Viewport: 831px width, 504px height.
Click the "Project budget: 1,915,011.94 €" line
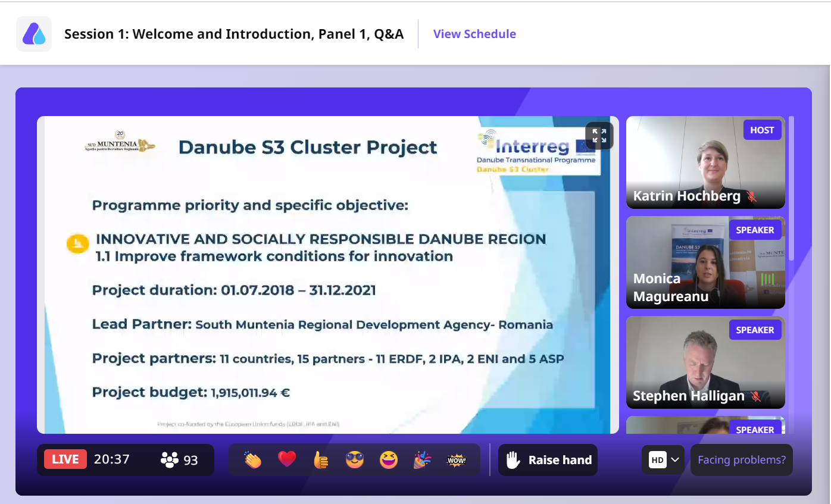pyautogui.click(x=190, y=393)
